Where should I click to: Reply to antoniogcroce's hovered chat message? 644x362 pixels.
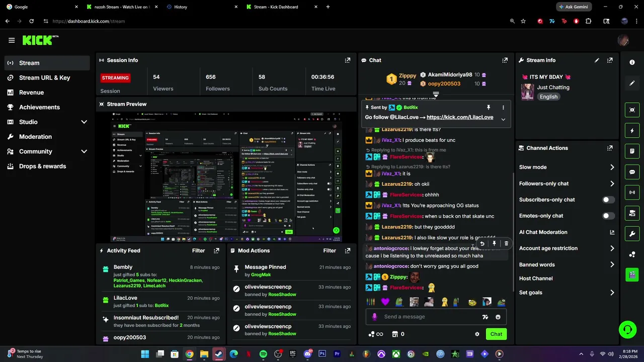(482, 244)
